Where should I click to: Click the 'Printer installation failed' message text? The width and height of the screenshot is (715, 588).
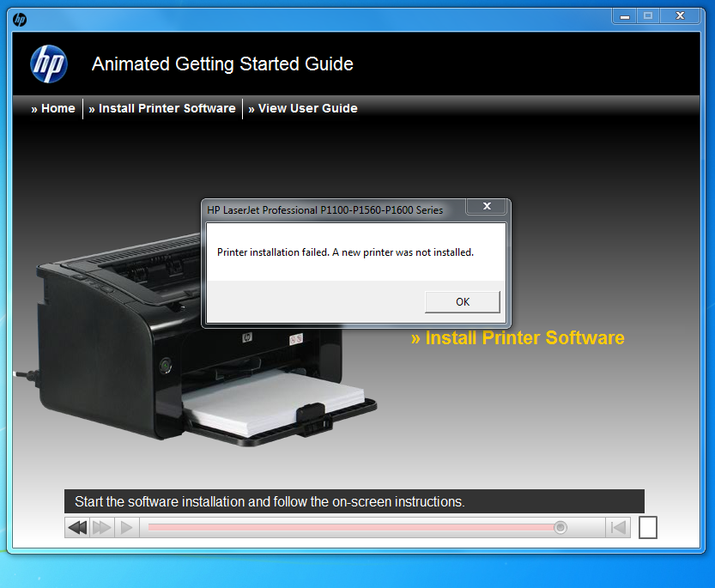pyautogui.click(x=345, y=252)
